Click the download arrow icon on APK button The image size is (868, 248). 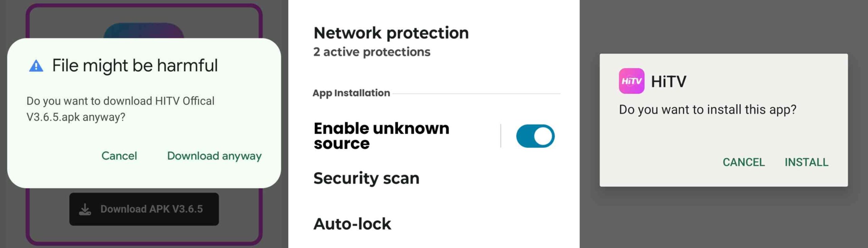[85, 209]
